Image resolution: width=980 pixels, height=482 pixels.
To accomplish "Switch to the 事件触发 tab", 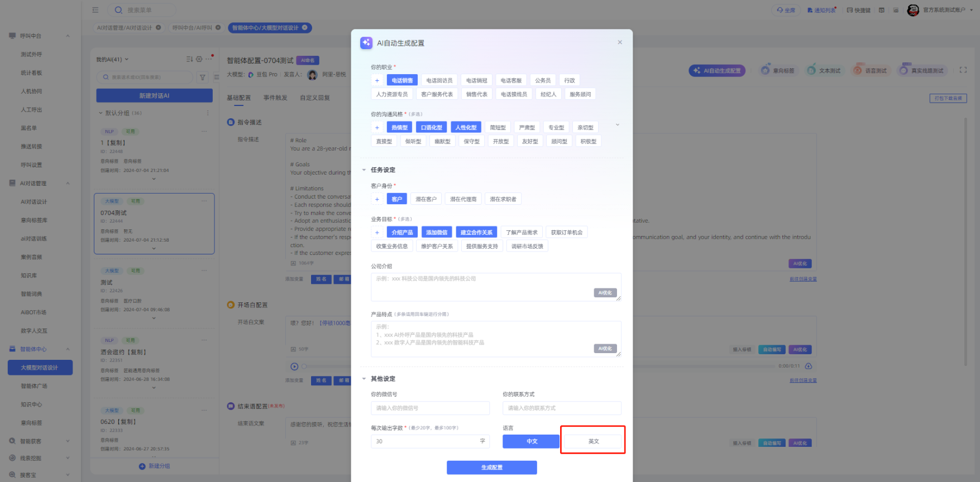I will pyautogui.click(x=275, y=98).
